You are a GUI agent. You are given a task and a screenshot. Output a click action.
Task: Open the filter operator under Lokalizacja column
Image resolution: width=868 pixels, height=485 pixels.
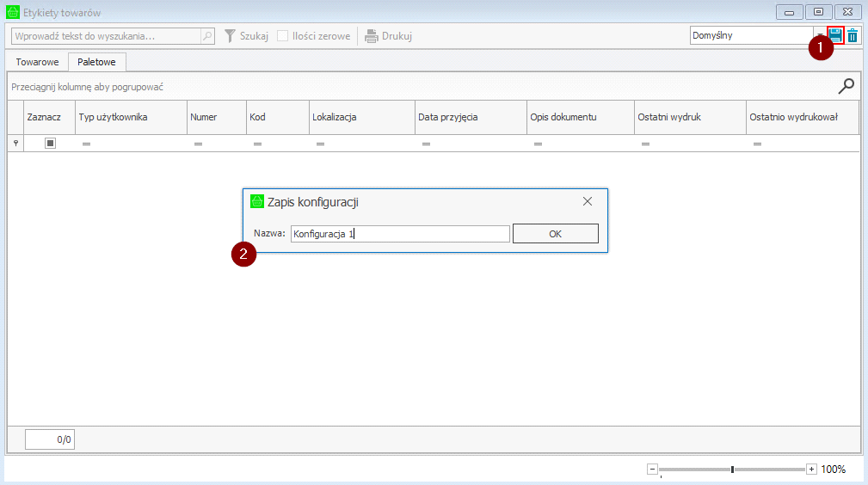pos(320,144)
